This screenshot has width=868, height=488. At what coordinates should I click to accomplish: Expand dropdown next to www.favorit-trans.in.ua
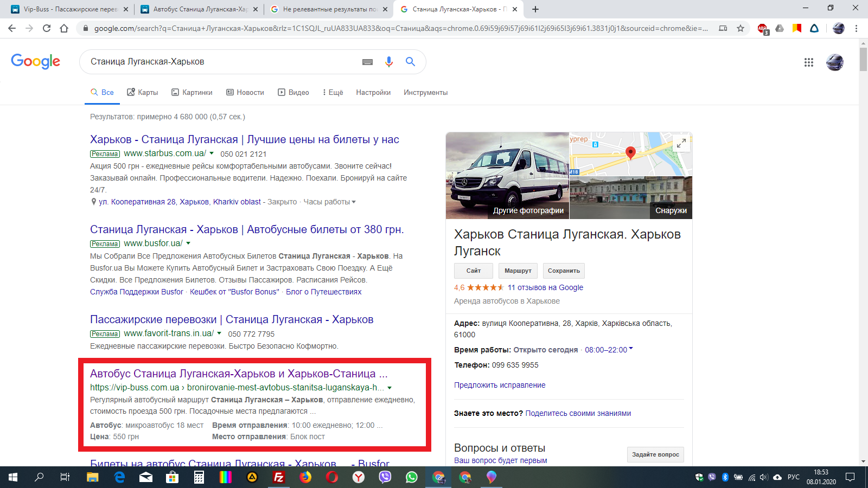219,333
